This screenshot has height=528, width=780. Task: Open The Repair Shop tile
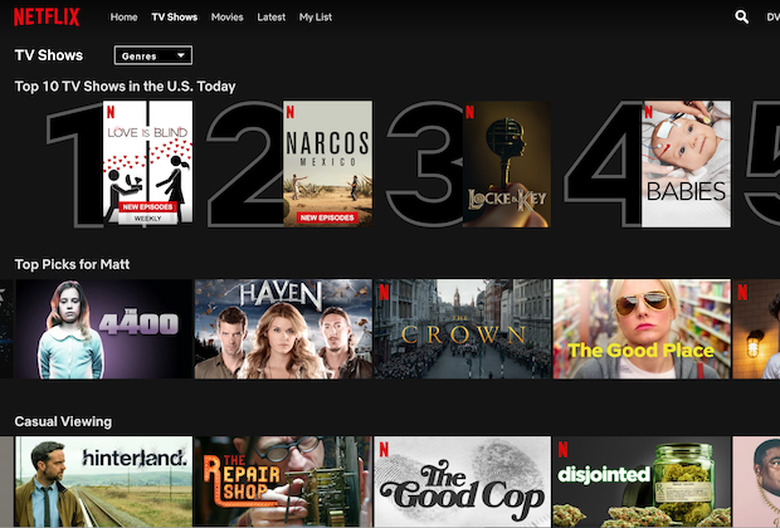point(283,482)
